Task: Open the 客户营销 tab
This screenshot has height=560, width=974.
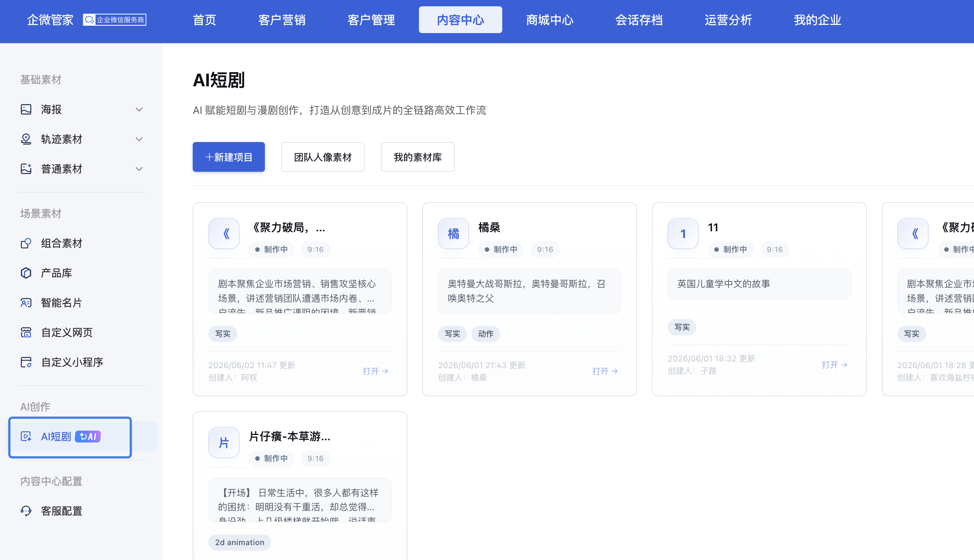Action: click(282, 20)
